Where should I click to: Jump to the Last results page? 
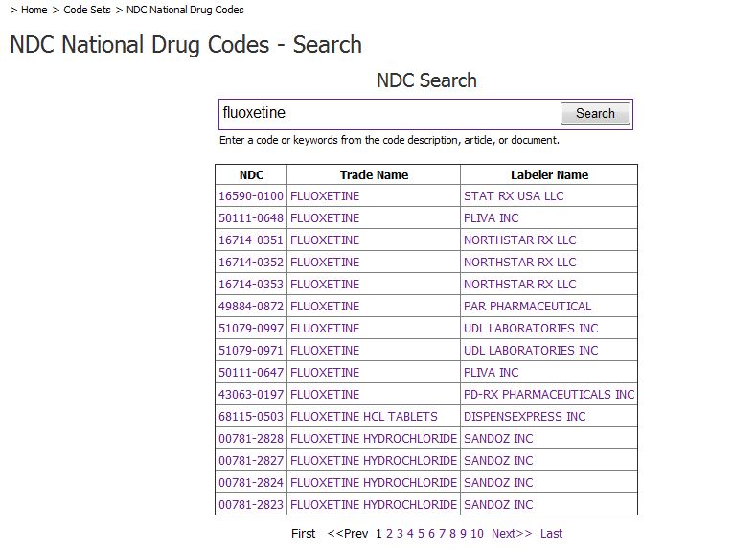pos(552,534)
